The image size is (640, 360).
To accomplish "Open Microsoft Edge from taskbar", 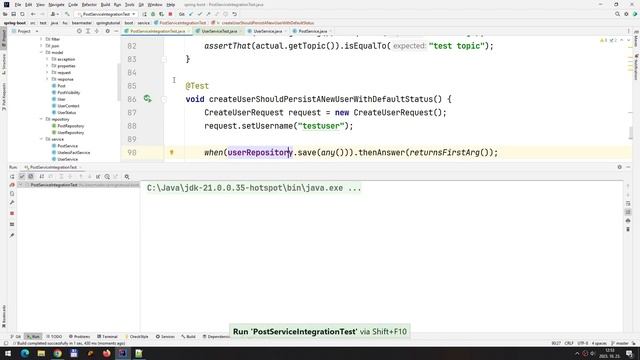I will point(24,353).
